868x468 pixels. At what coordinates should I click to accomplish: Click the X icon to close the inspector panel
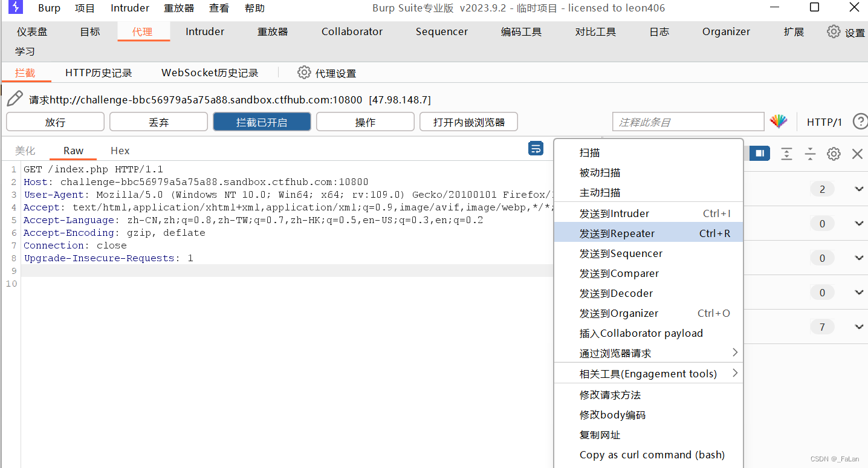click(x=857, y=154)
